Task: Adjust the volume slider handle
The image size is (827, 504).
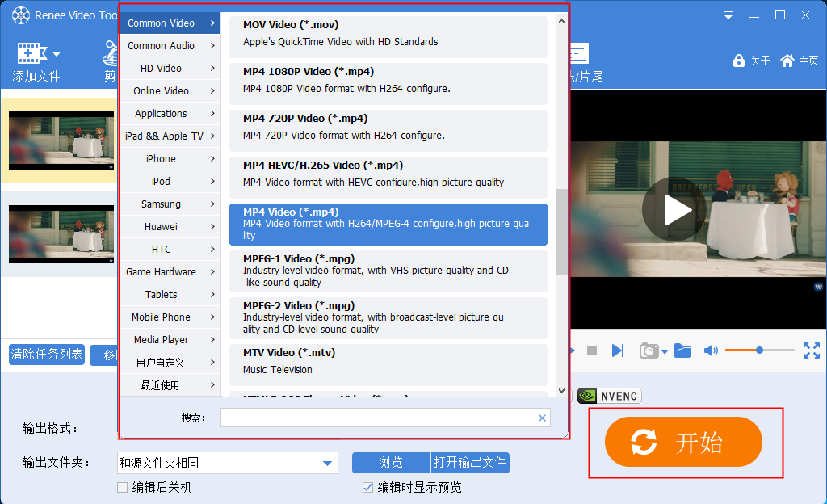Action: (759, 350)
